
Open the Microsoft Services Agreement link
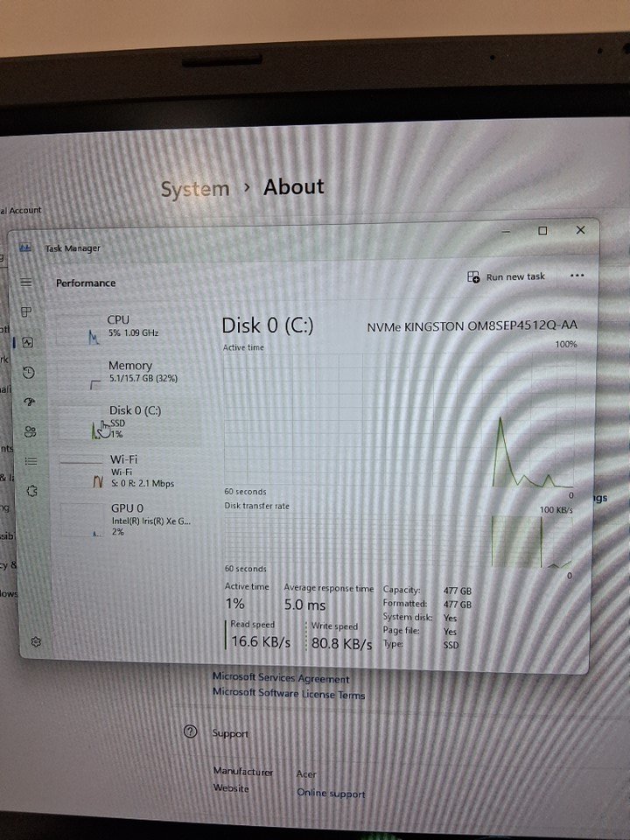click(x=281, y=678)
